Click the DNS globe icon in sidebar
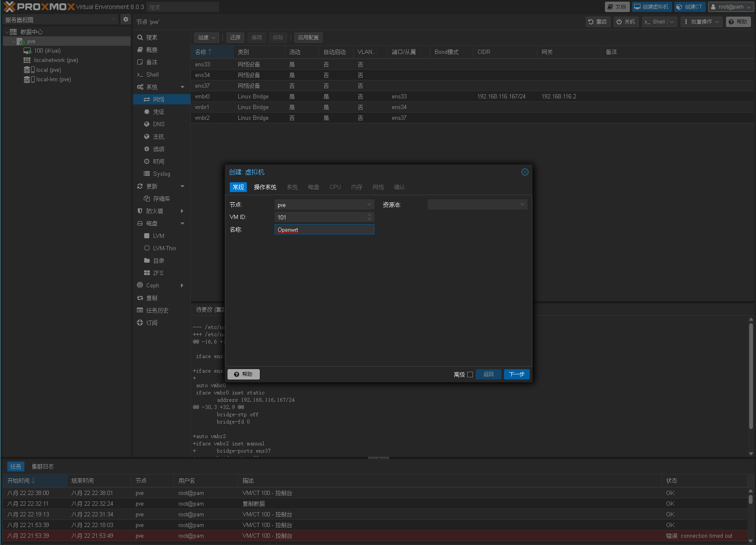Image resolution: width=756 pixels, height=545 pixels. pyautogui.click(x=147, y=124)
